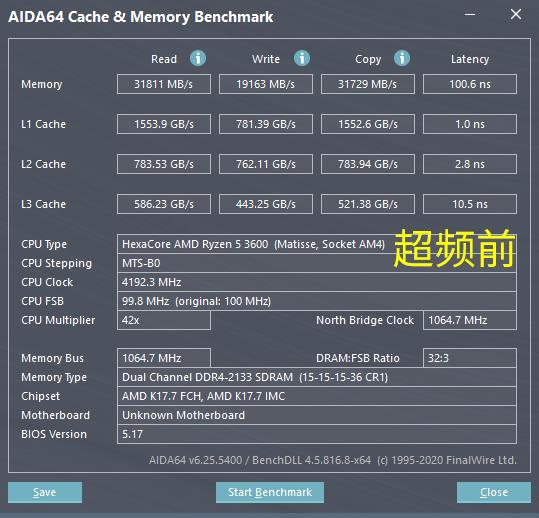Select L1 Cache Latency value 1.0 ns
Image resolution: width=539 pixels, height=518 pixels.
click(470, 124)
